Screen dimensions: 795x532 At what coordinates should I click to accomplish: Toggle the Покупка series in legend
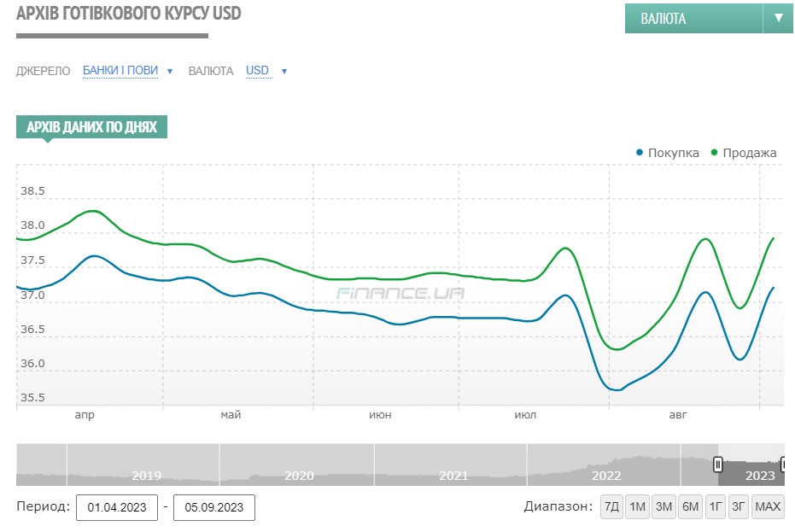(673, 153)
